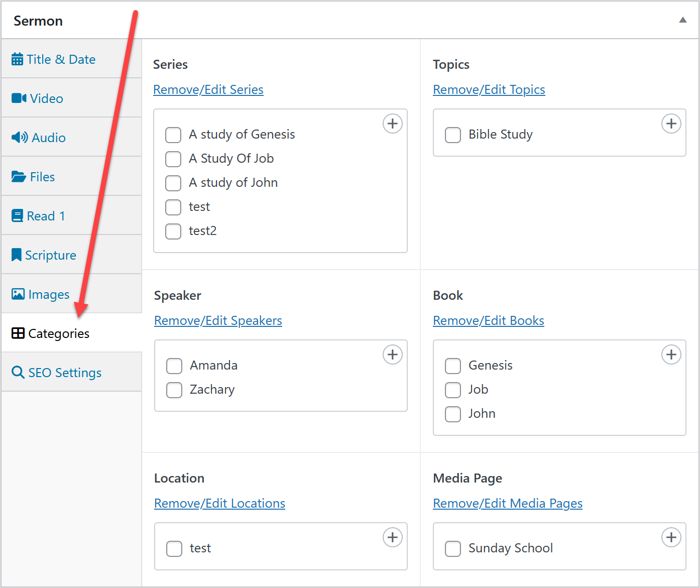Image resolution: width=700 pixels, height=588 pixels.
Task: Tick the Amanda speaker checkbox
Action: click(174, 366)
